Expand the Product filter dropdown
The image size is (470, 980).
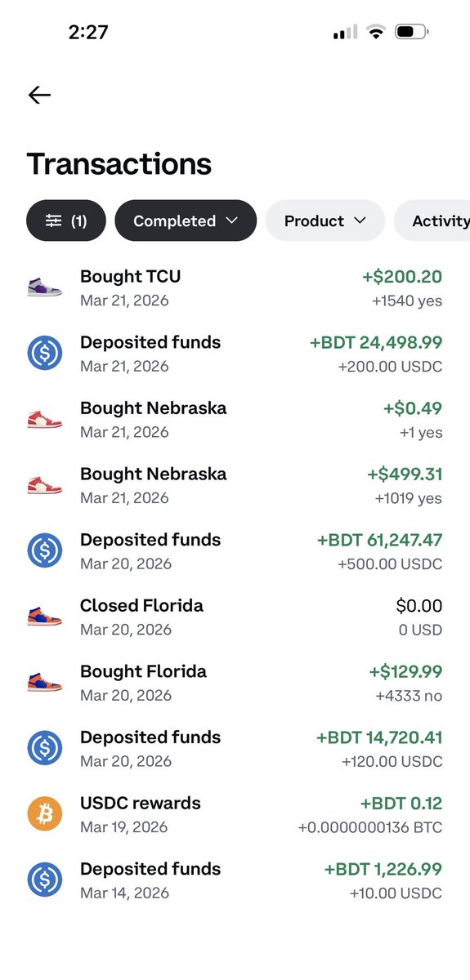click(325, 220)
